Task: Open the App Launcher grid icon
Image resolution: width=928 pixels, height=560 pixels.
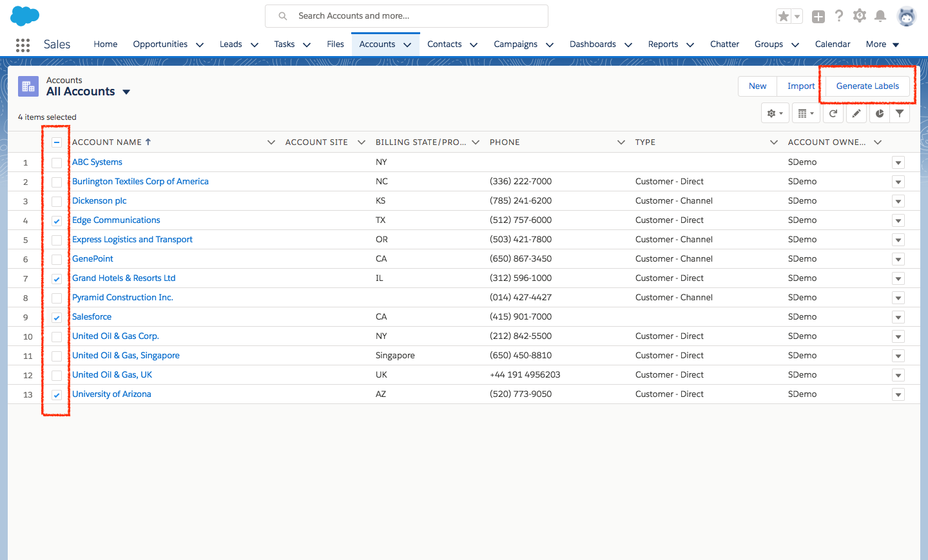Action: click(x=23, y=44)
